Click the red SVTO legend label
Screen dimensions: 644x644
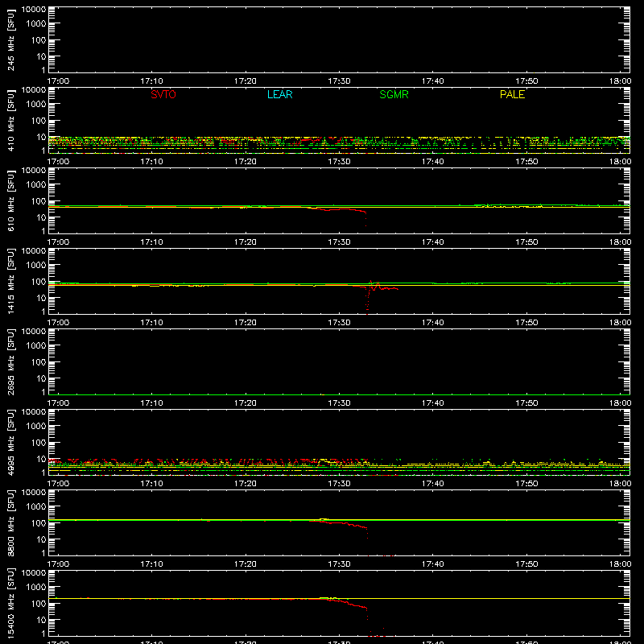pyautogui.click(x=163, y=94)
